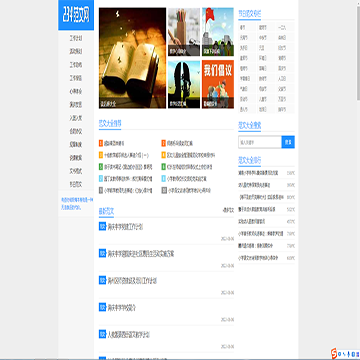Click the gray number badge in the right recommendation column

click(x=164, y=190)
